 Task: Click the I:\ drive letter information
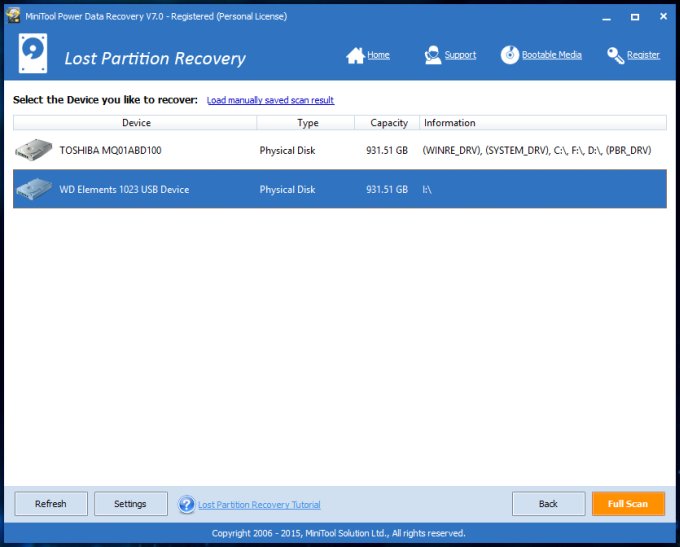[427, 190]
